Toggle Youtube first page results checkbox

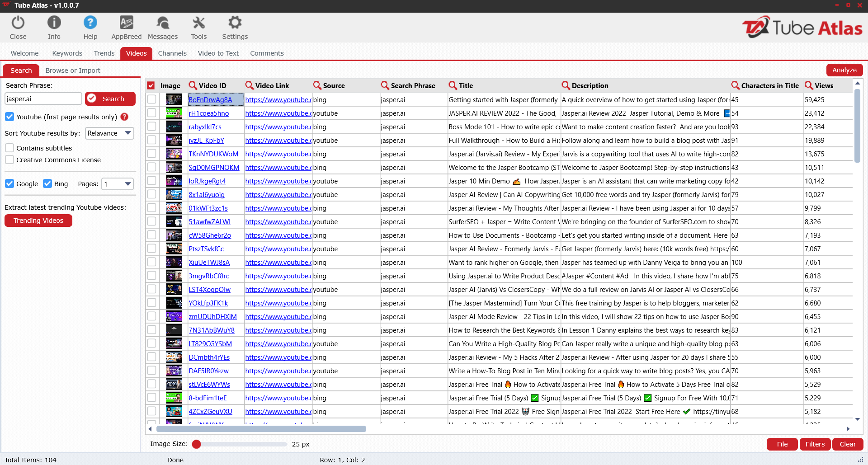(x=9, y=117)
